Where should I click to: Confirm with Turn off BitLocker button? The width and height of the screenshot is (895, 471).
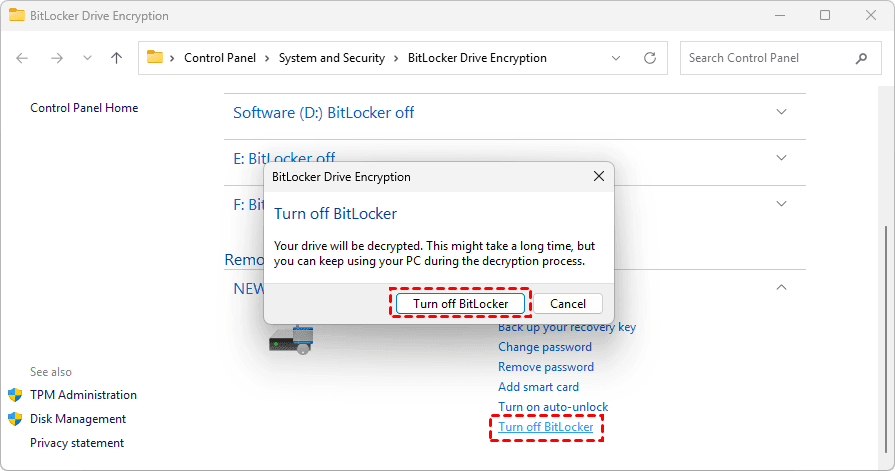460,303
